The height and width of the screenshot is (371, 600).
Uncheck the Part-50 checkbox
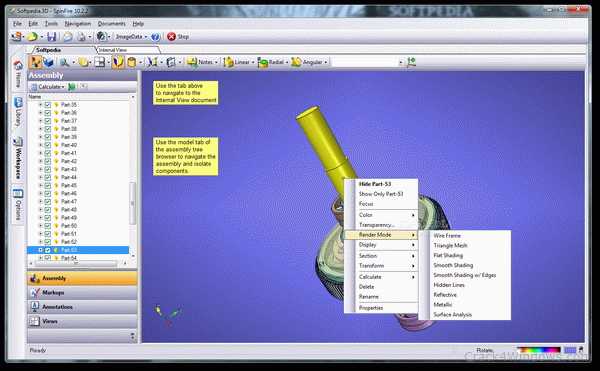click(48, 226)
